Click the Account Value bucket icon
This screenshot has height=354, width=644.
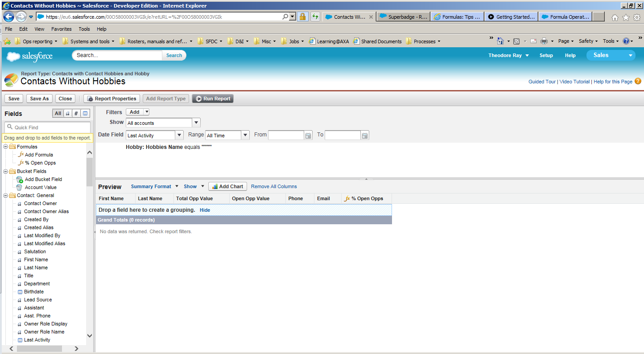[19, 187]
